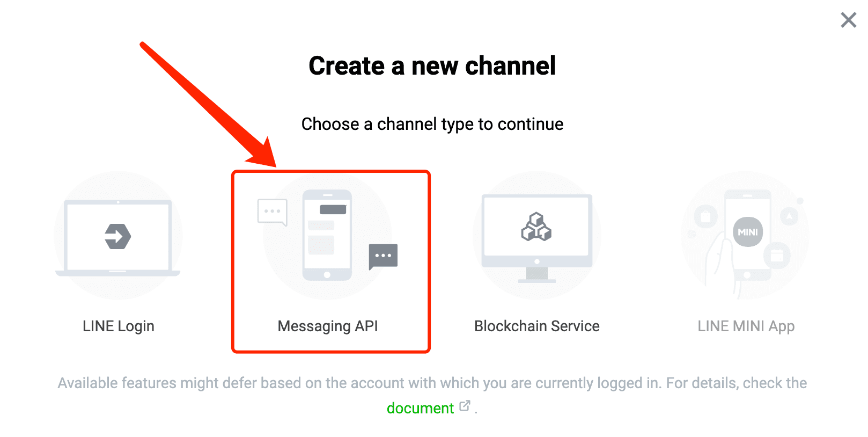Click the Choose a channel type subtitle

coord(432,124)
